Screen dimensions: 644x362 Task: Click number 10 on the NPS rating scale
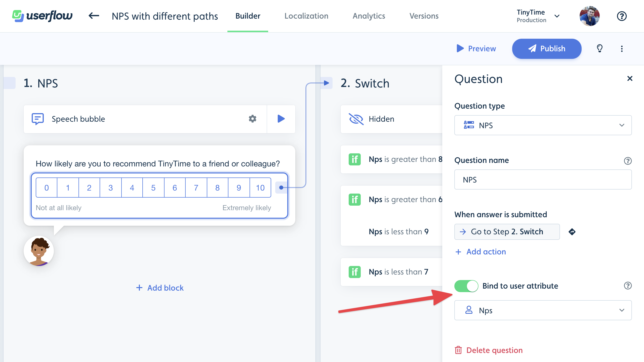[260, 187]
